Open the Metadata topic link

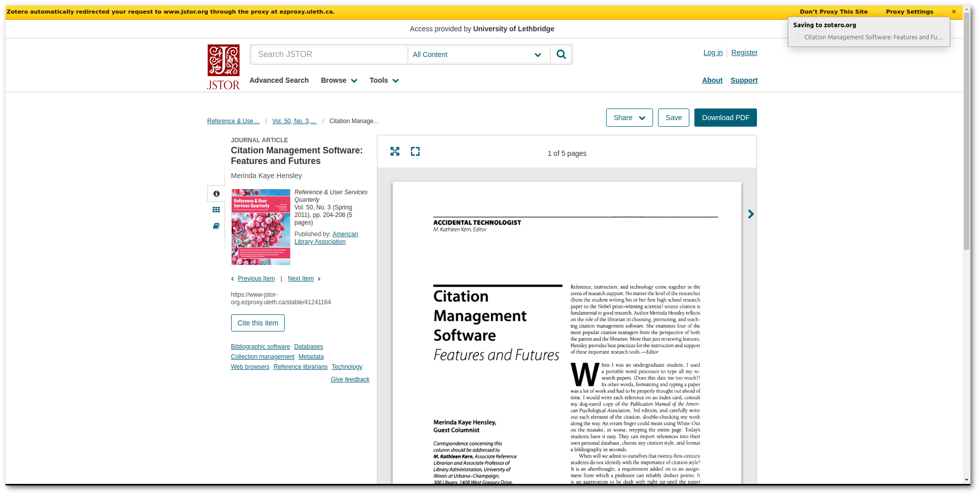point(311,357)
